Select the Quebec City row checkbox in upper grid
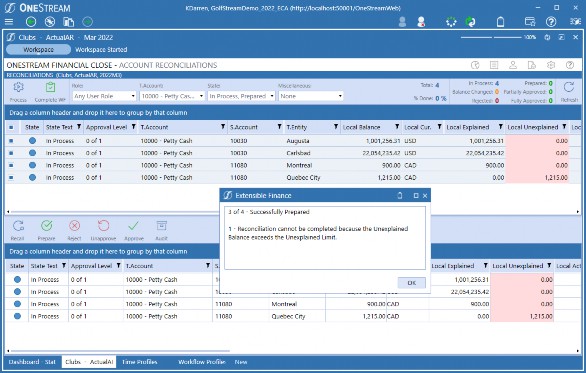The width and height of the screenshot is (586, 373). 11,178
